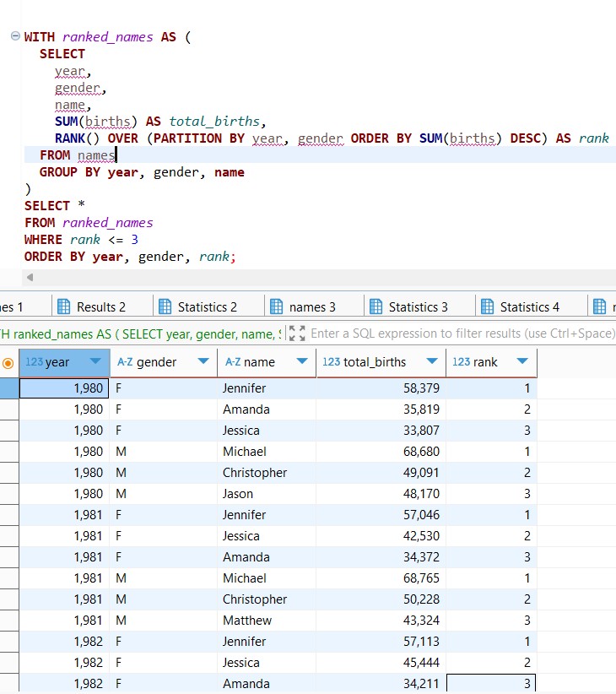Click the names 3 tab grid icon
The width and height of the screenshot is (616, 694).
(x=277, y=306)
